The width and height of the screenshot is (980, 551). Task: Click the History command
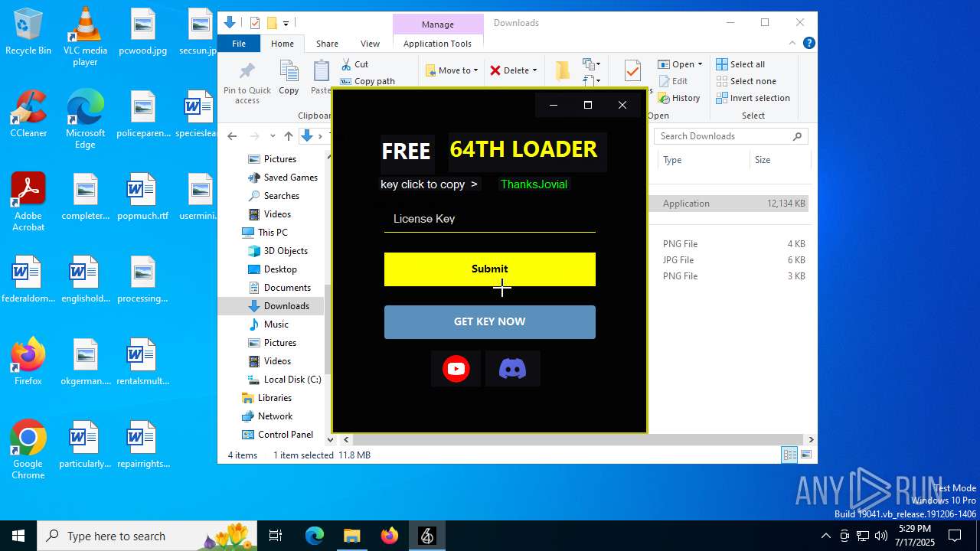pos(679,98)
